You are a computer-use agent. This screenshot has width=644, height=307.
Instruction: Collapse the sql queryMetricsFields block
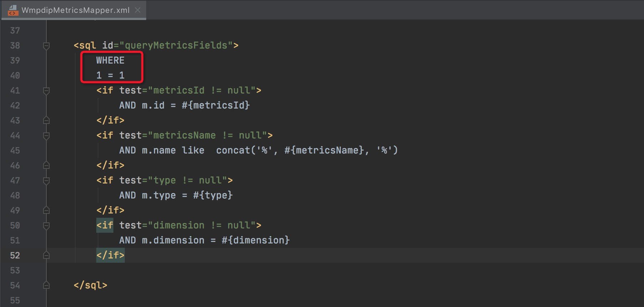click(46, 46)
